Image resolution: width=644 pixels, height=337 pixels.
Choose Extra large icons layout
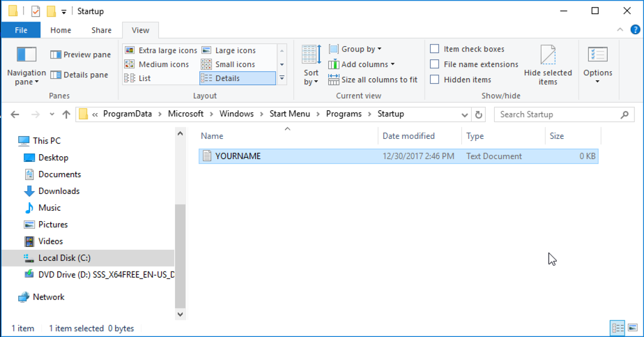(161, 50)
